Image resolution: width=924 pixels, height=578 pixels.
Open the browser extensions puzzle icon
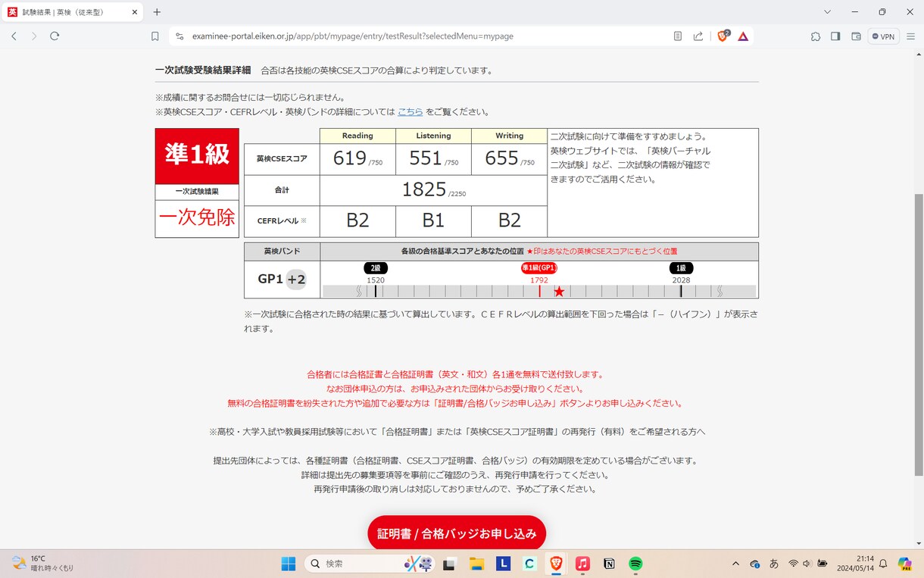816,36
